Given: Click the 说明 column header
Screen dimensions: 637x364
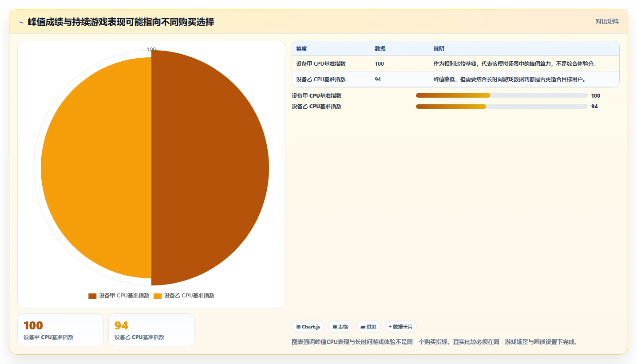Looking at the screenshot, I should (x=439, y=49).
